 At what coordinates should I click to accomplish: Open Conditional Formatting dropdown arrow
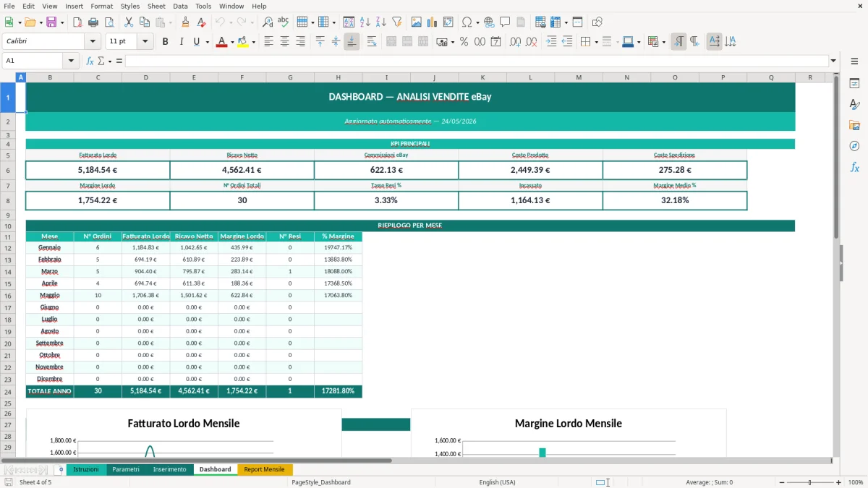tap(664, 42)
